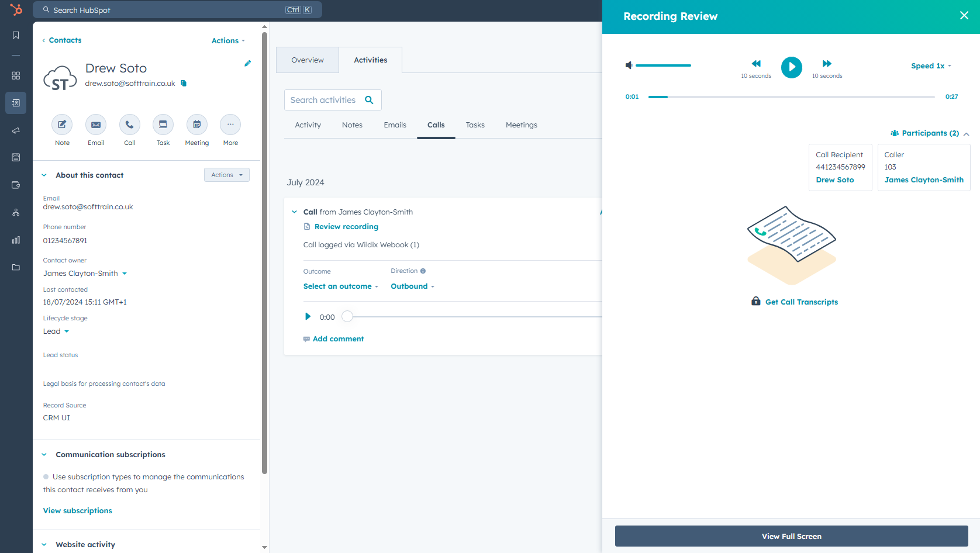Select the Emails filter tab

tap(395, 125)
